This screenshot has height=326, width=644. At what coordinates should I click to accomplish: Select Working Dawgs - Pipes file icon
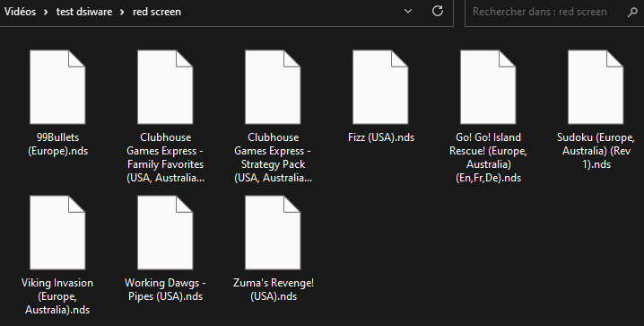(165, 233)
